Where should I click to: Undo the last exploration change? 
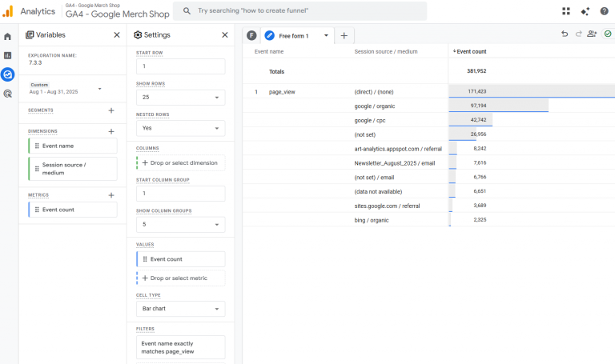565,34
